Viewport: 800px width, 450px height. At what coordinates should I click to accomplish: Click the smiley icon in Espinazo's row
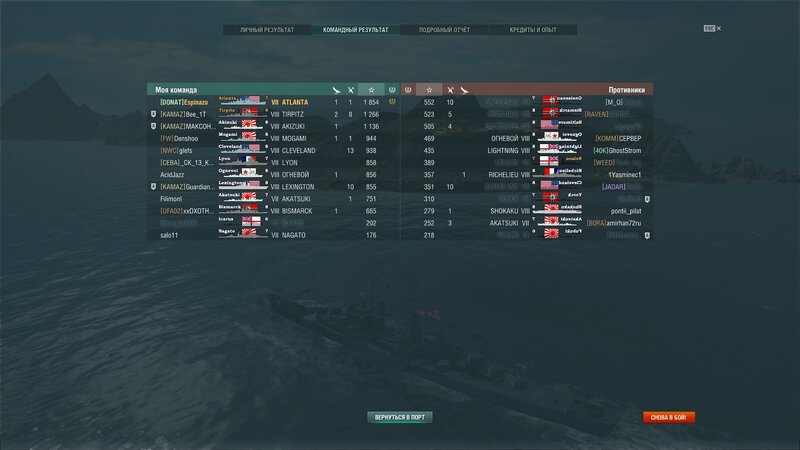pos(392,102)
